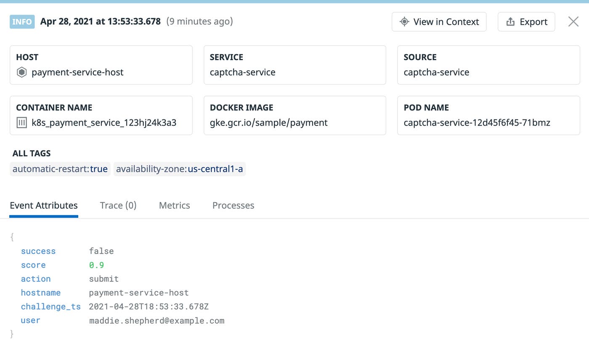Click the captcha-service SERVICE card

point(294,65)
